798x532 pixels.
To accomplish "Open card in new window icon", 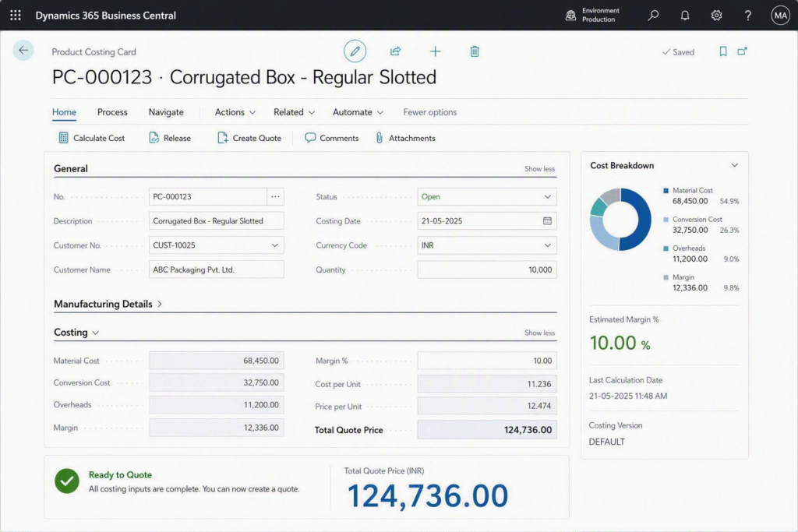I will point(743,51).
